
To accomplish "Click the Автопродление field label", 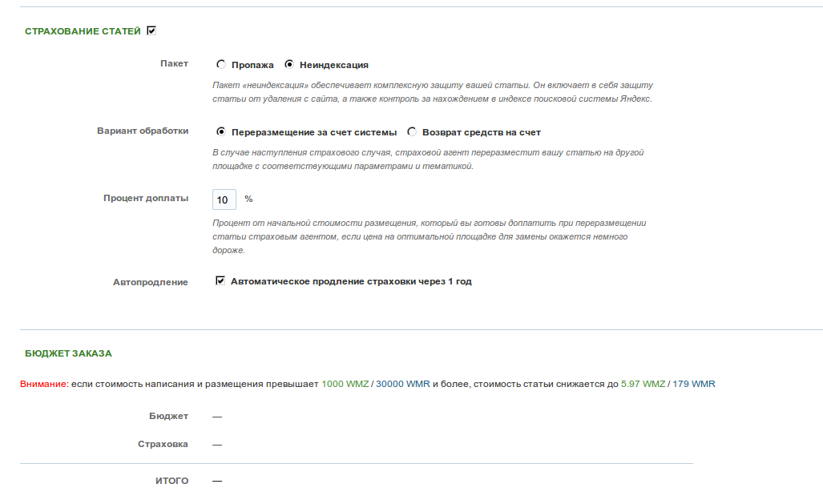I will 150,283.
